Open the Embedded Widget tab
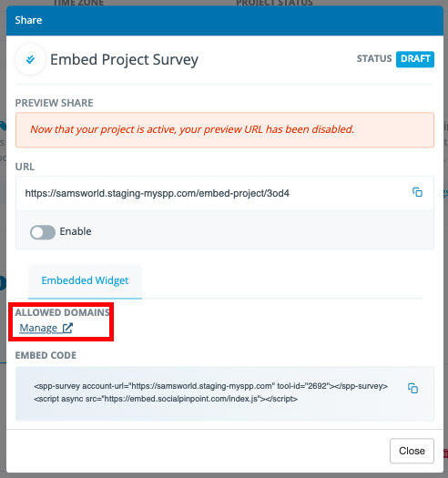 tap(85, 280)
